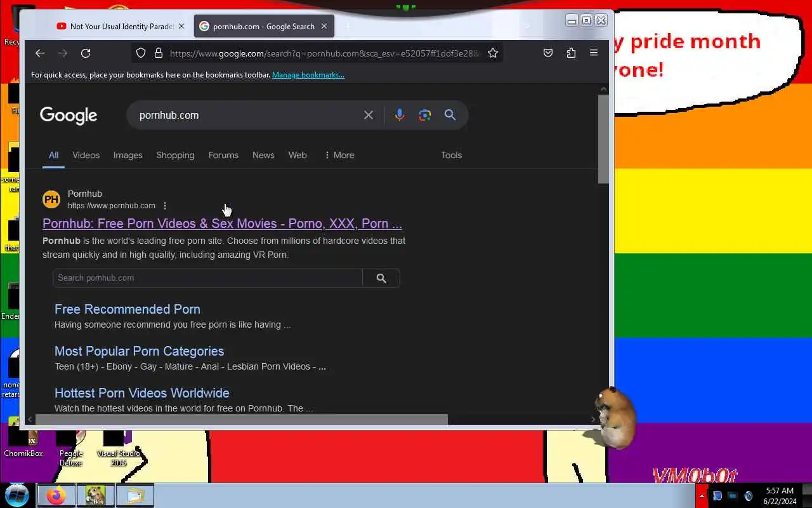Open the 'Hottest ... Worldwide' sitelink
The height and width of the screenshot is (508, 812).
click(142, 393)
